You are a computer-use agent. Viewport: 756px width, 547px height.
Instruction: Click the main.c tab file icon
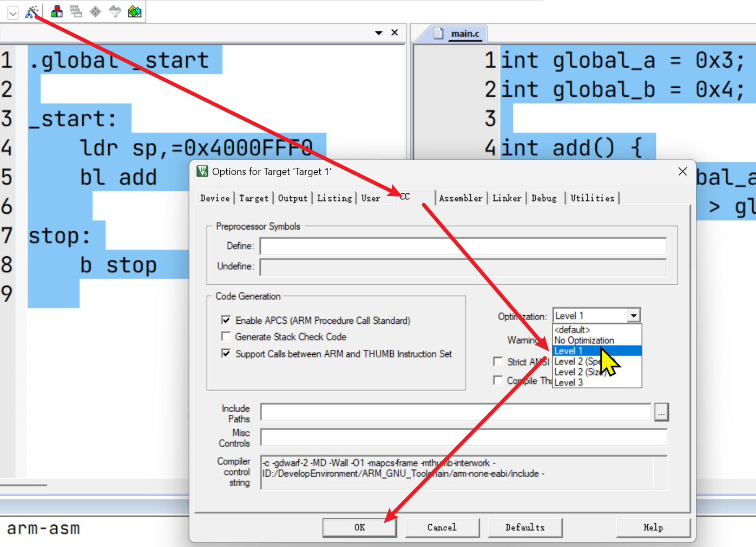point(439,33)
